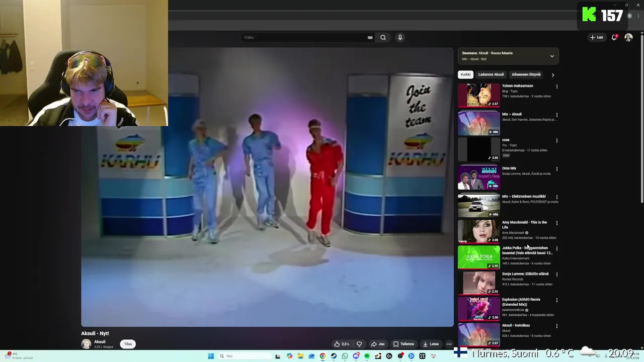This screenshot has height=362, width=644.
Task: Open options menu for Jukka Poika video
Action: 556,248
